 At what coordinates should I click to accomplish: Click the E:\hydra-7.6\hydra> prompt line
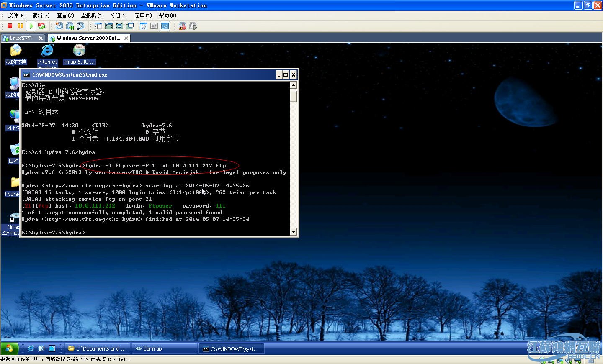pyautogui.click(x=53, y=233)
